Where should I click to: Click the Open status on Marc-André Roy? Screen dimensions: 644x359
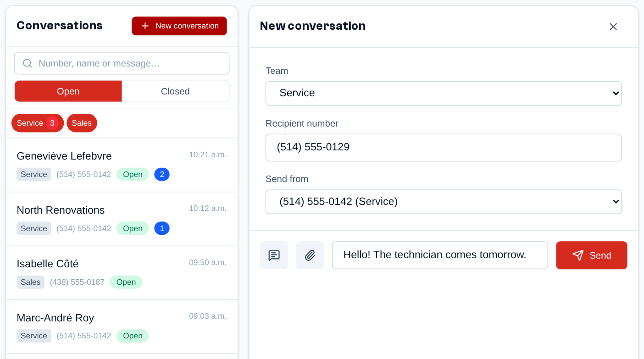(133, 336)
